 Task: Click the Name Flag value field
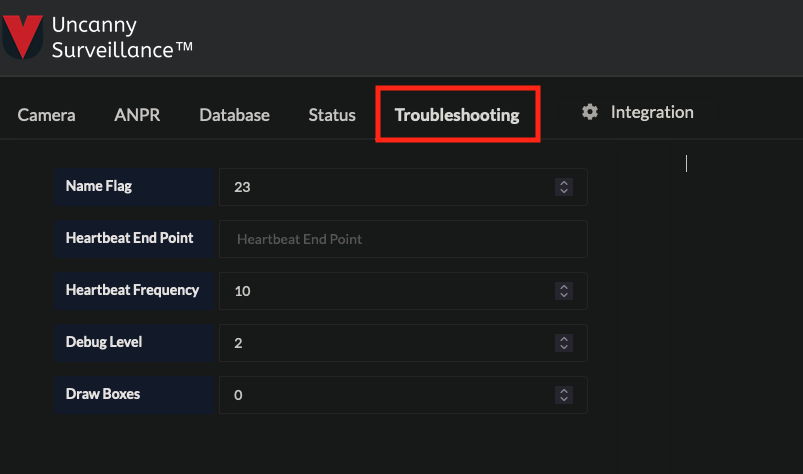click(385, 187)
